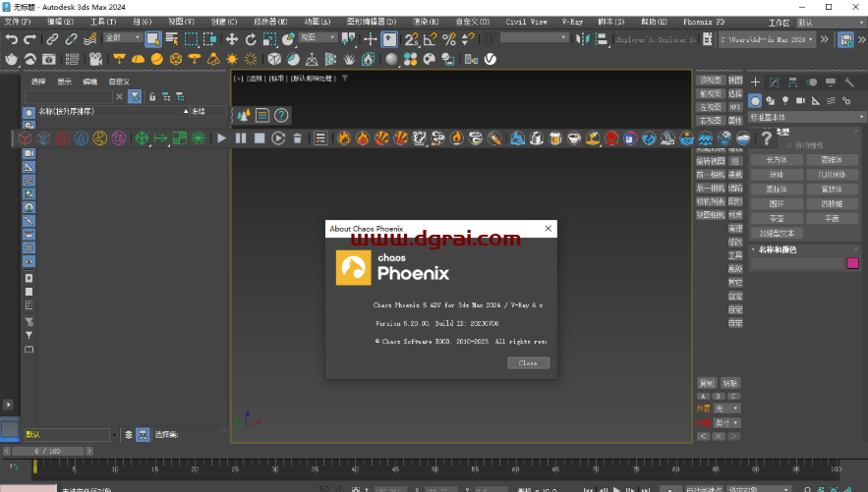Click the teapot render icon

click(x=12, y=59)
